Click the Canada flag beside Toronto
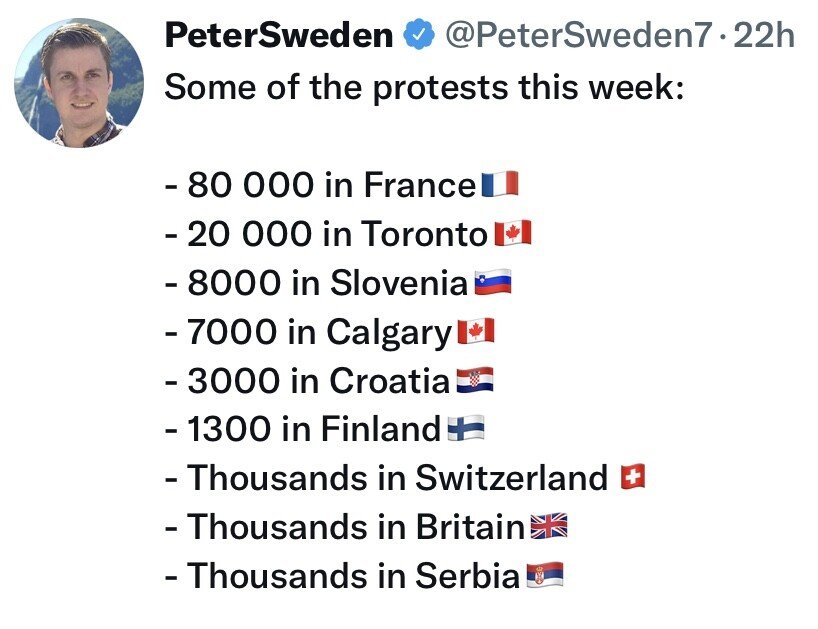Image resolution: width=818 pixels, height=629 pixels. coord(512,234)
